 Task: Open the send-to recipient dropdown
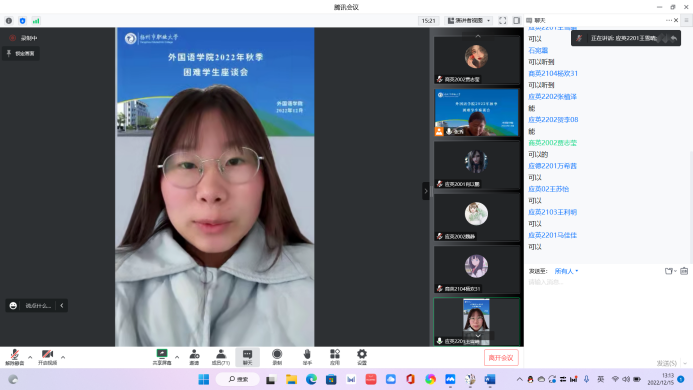(x=566, y=271)
